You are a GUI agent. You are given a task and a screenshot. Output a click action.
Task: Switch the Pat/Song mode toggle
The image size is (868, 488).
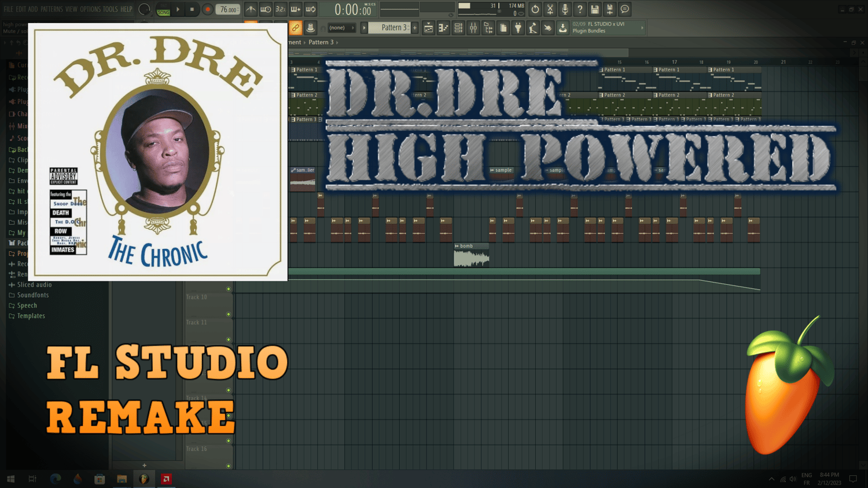[164, 9]
